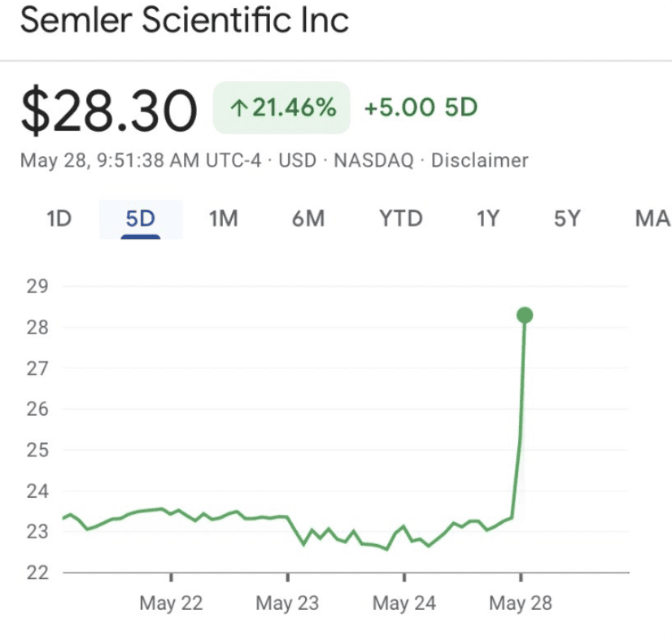Open the Disclaimer link

click(479, 161)
